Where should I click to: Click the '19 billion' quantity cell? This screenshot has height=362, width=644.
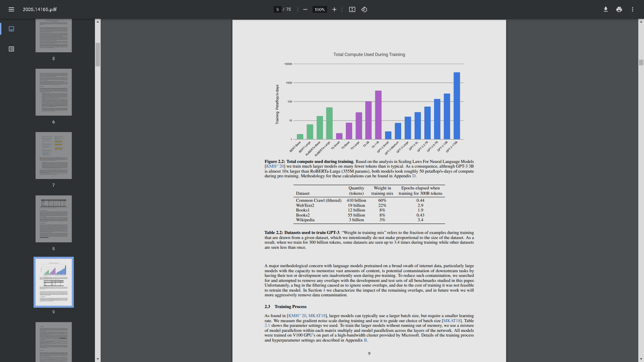(x=356, y=205)
